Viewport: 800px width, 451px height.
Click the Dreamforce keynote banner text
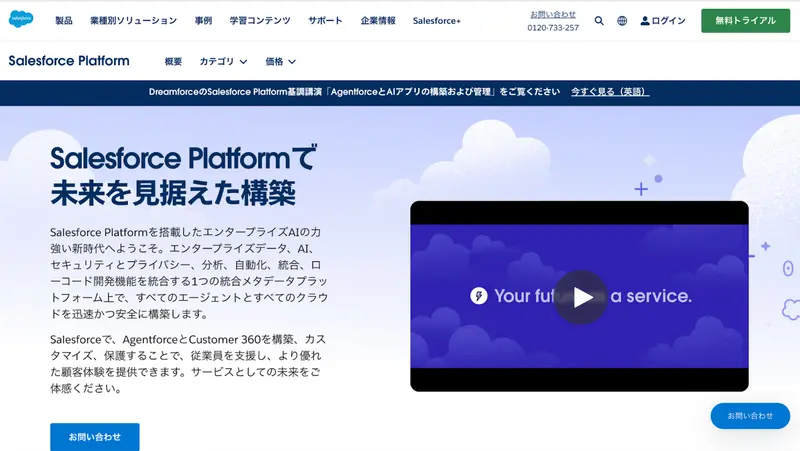coord(354,92)
